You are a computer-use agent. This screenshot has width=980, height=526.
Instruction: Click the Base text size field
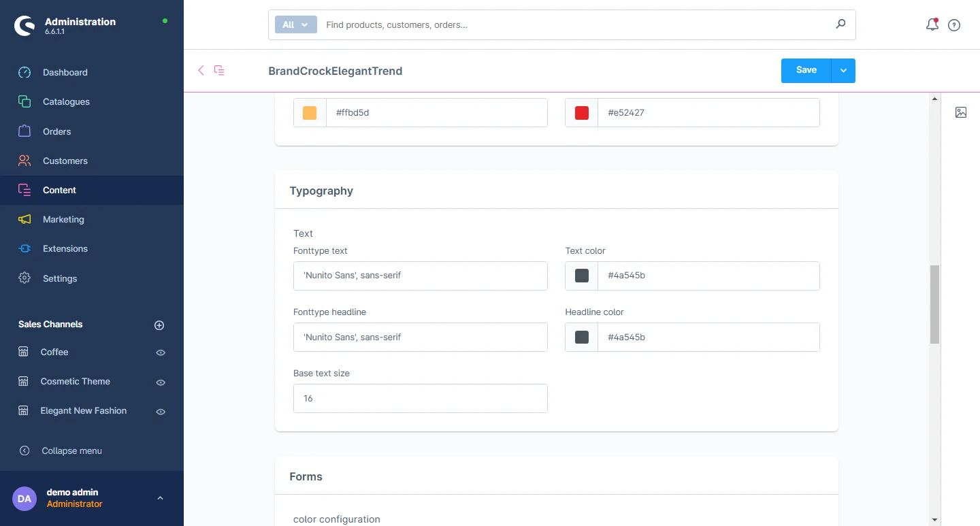pyautogui.click(x=420, y=398)
